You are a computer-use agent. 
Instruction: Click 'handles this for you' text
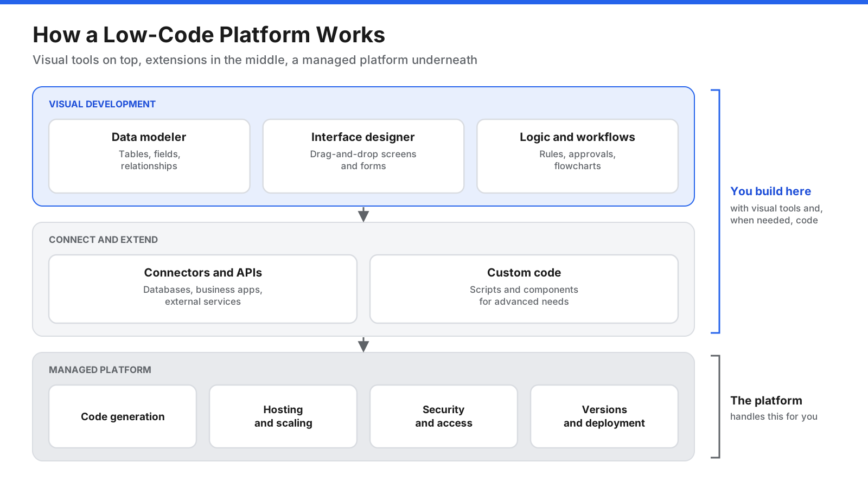pos(774,416)
